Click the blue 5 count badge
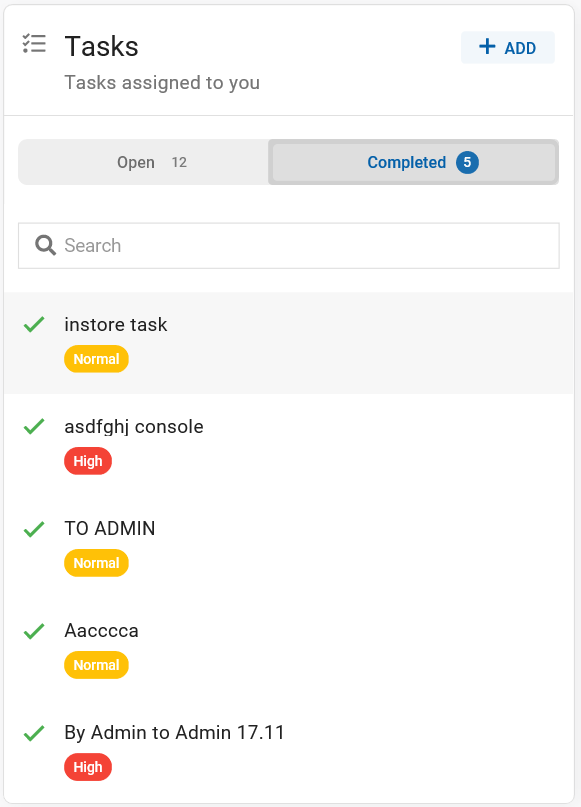 pyautogui.click(x=467, y=162)
